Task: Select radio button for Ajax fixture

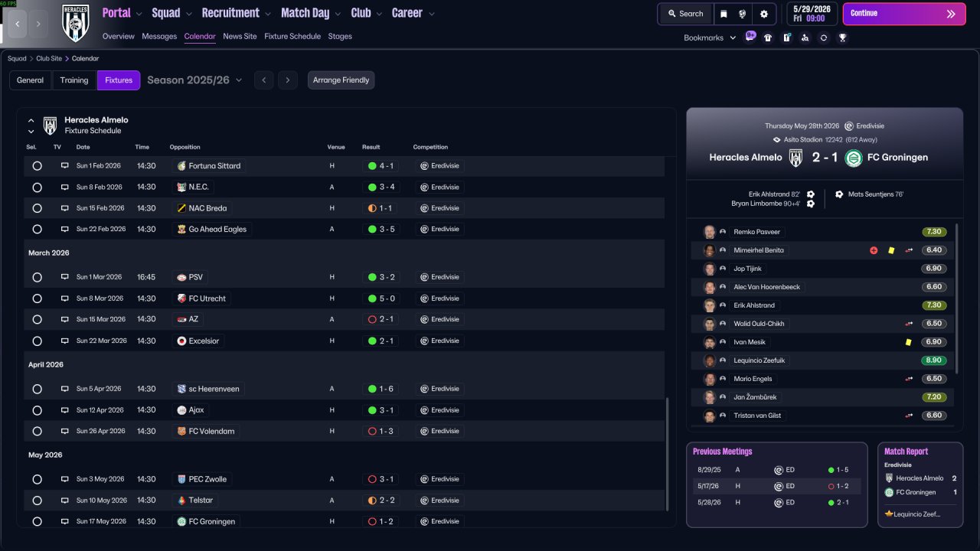Action: click(x=37, y=410)
